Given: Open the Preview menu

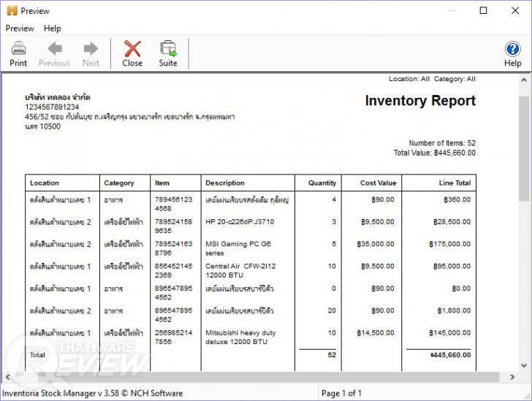Looking at the screenshot, I should tap(20, 28).
